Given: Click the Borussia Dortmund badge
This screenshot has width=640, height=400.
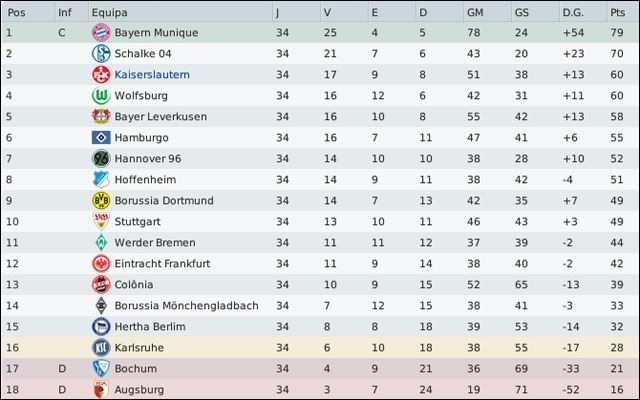Looking at the screenshot, I should coord(100,201).
